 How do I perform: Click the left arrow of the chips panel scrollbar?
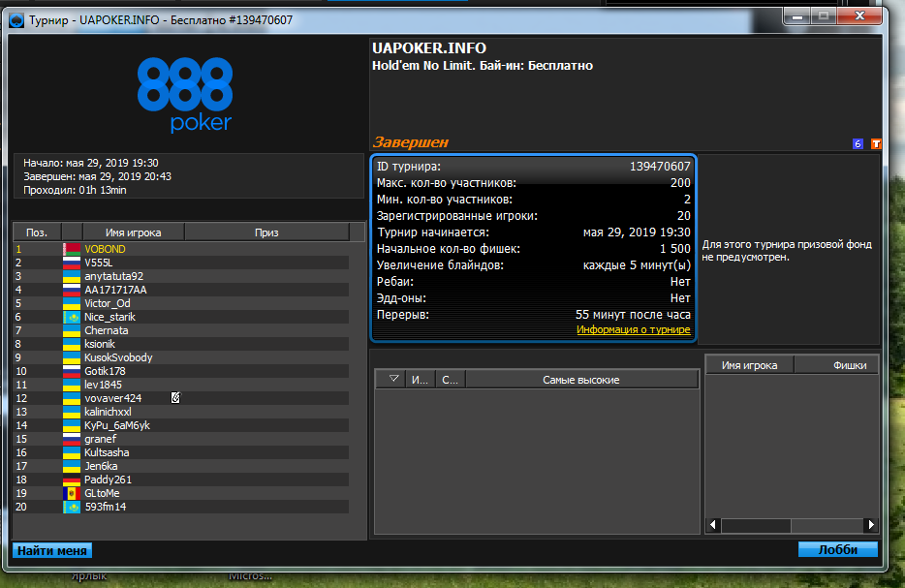713,525
